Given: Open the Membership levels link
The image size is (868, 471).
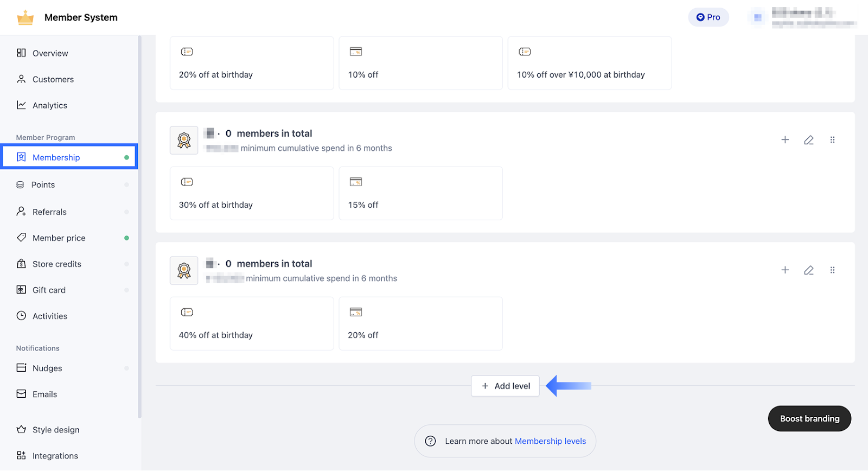Looking at the screenshot, I should pyautogui.click(x=550, y=441).
